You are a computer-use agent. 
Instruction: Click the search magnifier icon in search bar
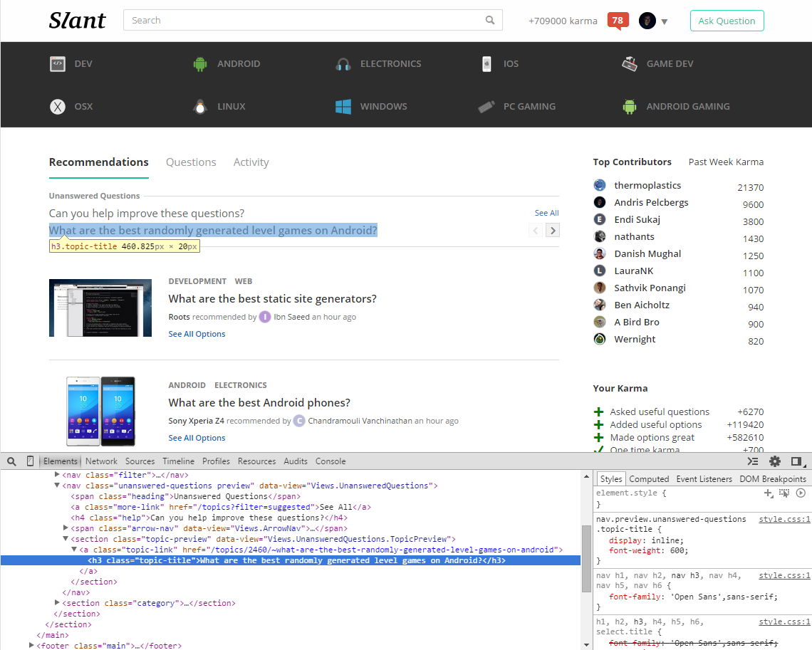click(x=490, y=20)
